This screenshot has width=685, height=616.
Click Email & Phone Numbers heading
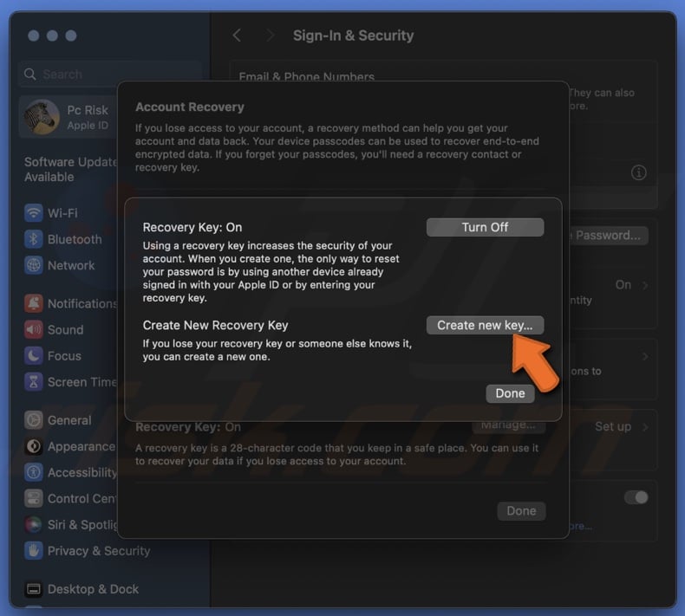click(x=307, y=77)
